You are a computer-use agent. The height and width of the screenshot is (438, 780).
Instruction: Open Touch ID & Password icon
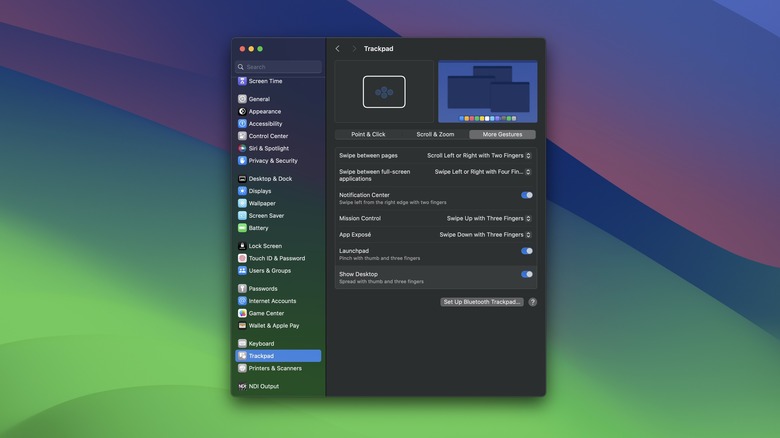tap(242, 258)
